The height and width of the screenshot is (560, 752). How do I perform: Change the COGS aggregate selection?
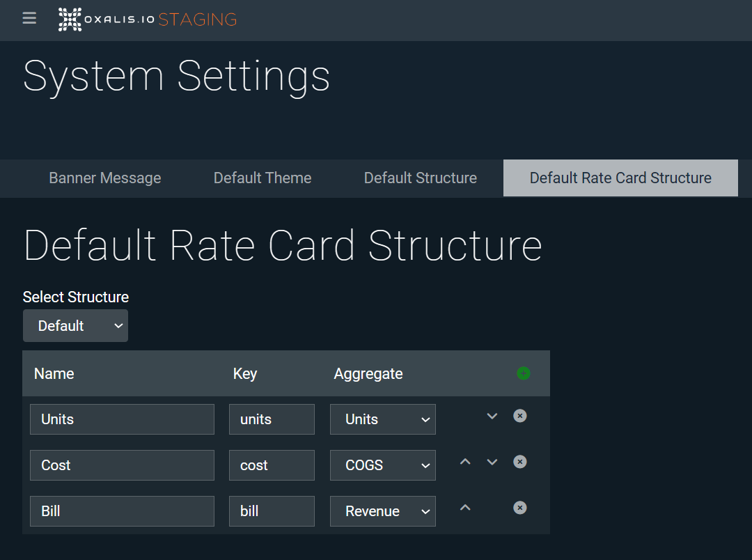click(x=382, y=465)
